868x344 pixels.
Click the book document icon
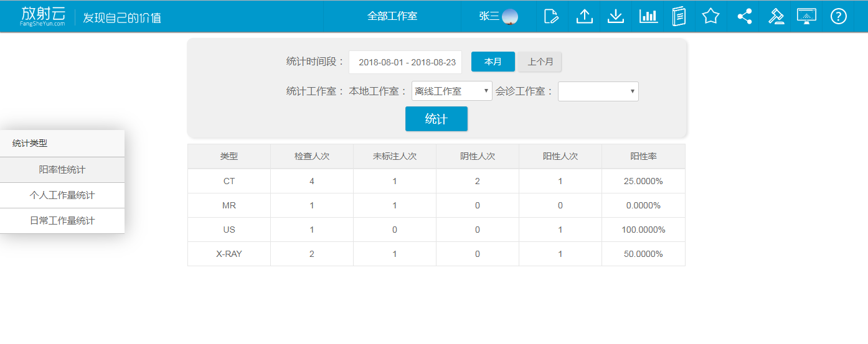679,16
